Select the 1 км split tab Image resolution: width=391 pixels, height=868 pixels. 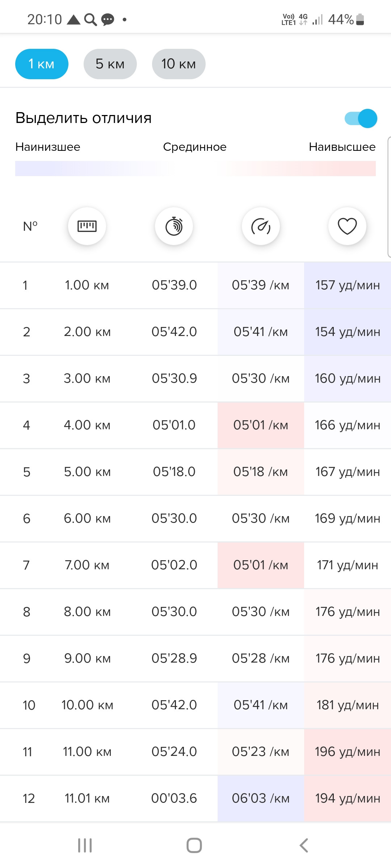pyautogui.click(x=42, y=64)
